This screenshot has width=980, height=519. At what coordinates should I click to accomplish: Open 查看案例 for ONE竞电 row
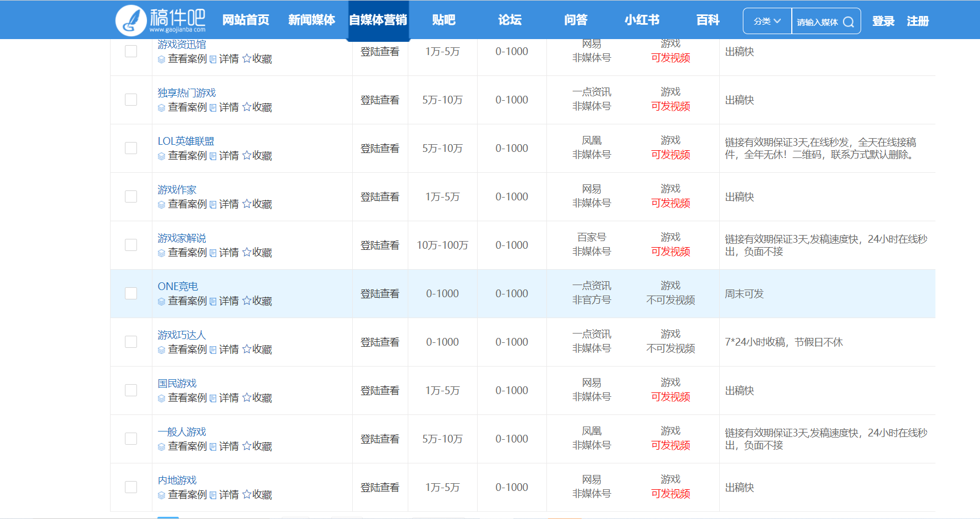tap(182, 301)
